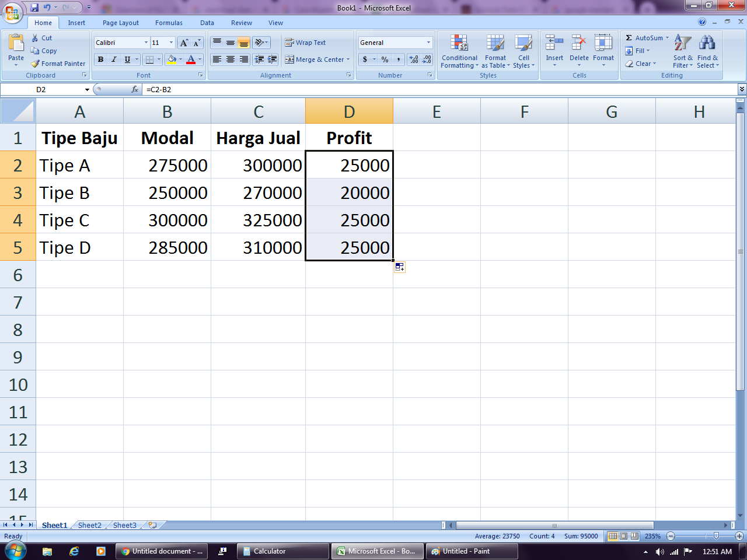
Task: Apply the Percent Style number format
Action: pos(385,59)
